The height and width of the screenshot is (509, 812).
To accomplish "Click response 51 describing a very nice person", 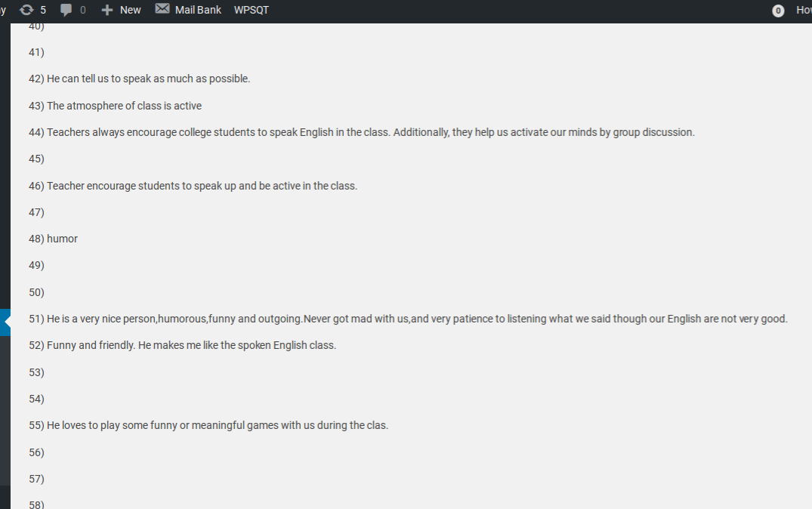I will tap(408, 319).
